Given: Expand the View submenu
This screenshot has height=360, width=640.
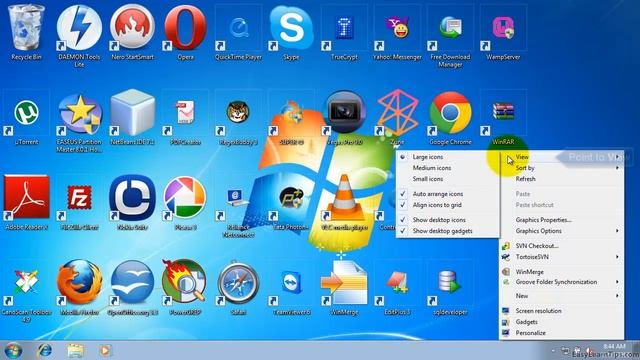Looking at the screenshot, I should coord(562,157).
